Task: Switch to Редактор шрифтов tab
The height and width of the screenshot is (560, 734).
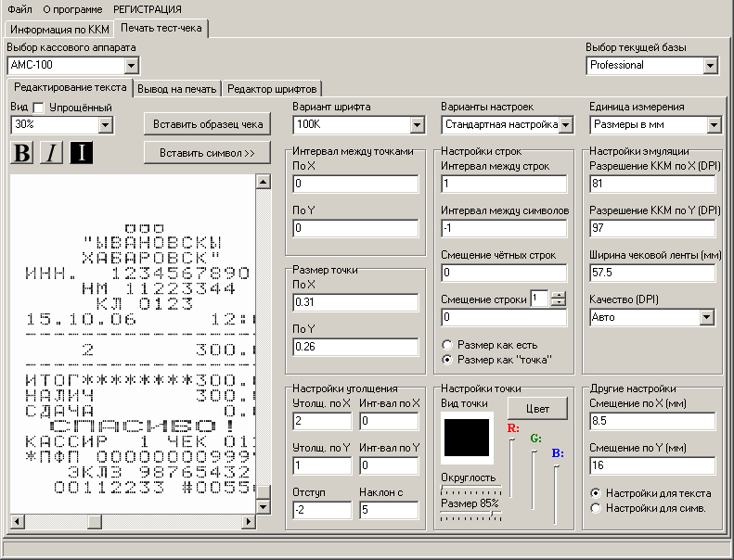Action: tap(273, 89)
